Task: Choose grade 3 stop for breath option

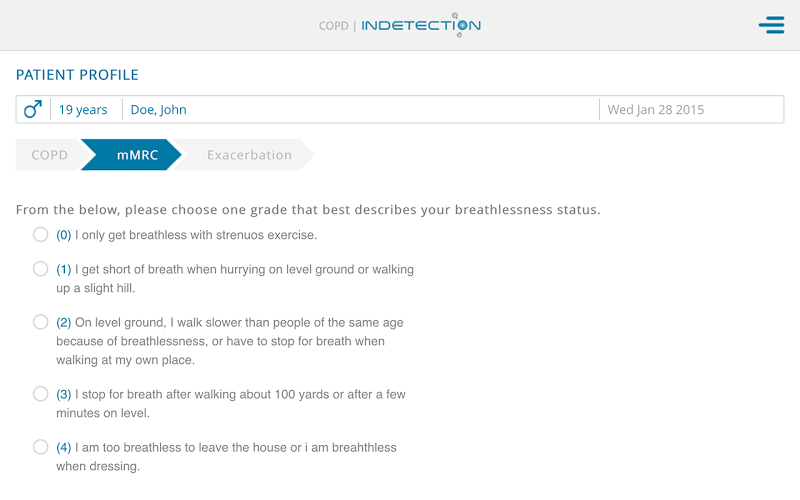Action: click(x=40, y=394)
